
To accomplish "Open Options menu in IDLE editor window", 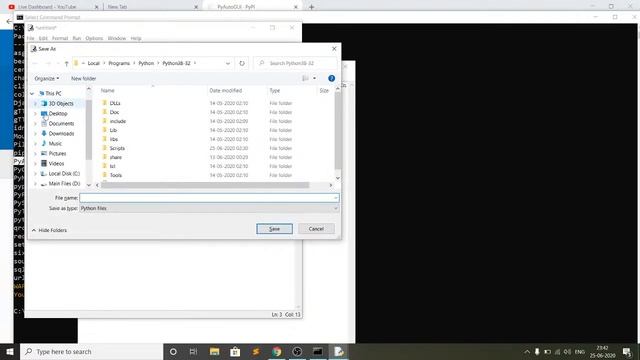I will 94,38.
